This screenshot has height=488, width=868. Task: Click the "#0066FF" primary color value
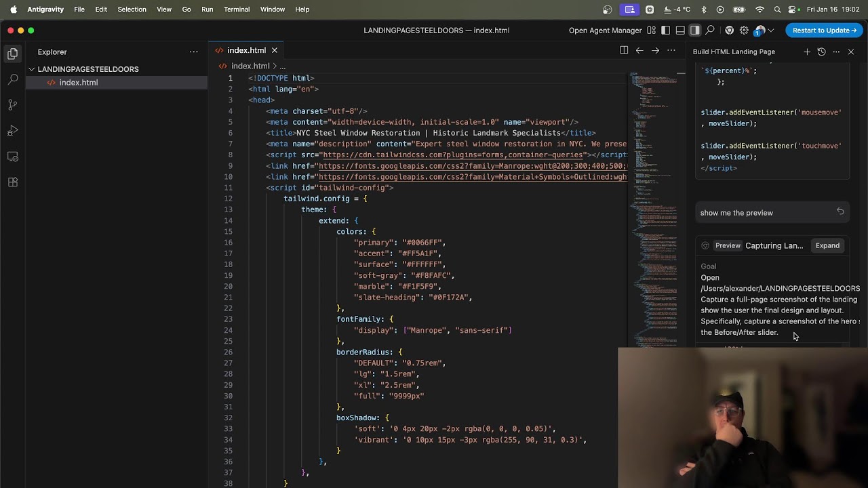(x=423, y=243)
